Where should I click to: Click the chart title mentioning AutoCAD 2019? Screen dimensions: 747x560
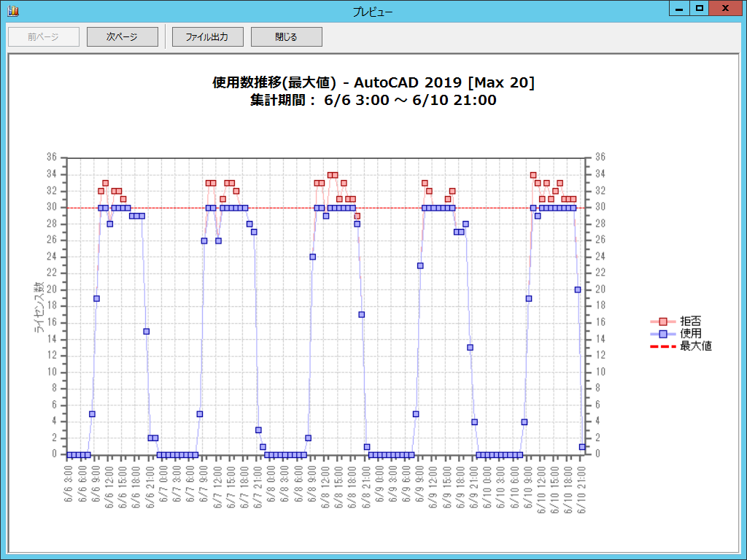[373, 82]
